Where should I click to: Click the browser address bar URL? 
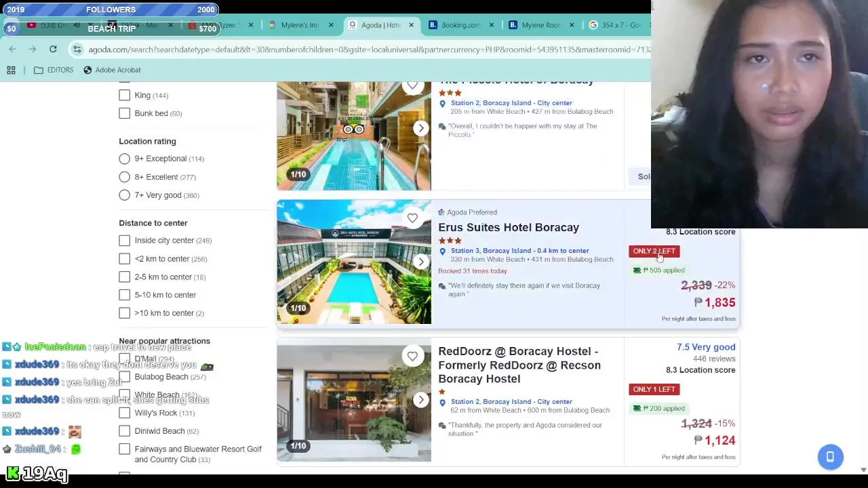(x=370, y=49)
